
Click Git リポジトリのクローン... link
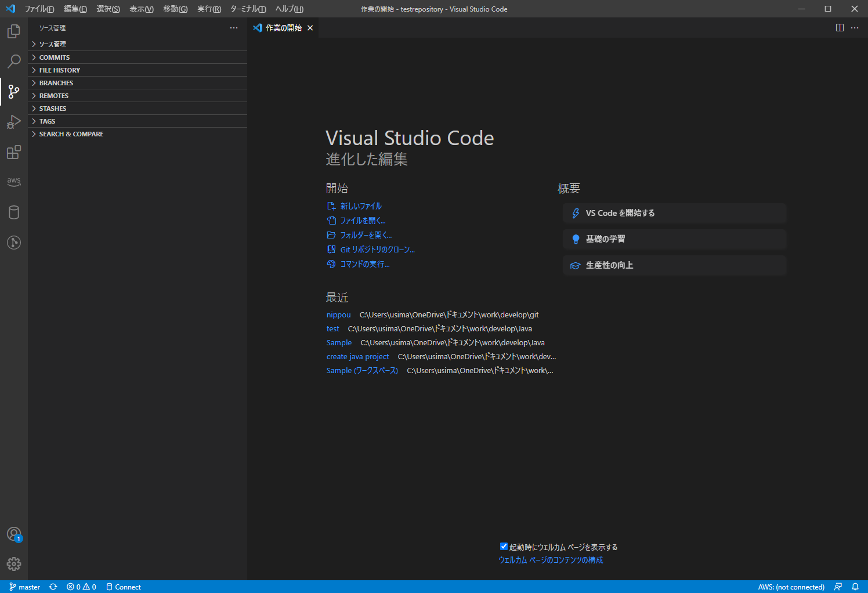pyautogui.click(x=377, y=250)
